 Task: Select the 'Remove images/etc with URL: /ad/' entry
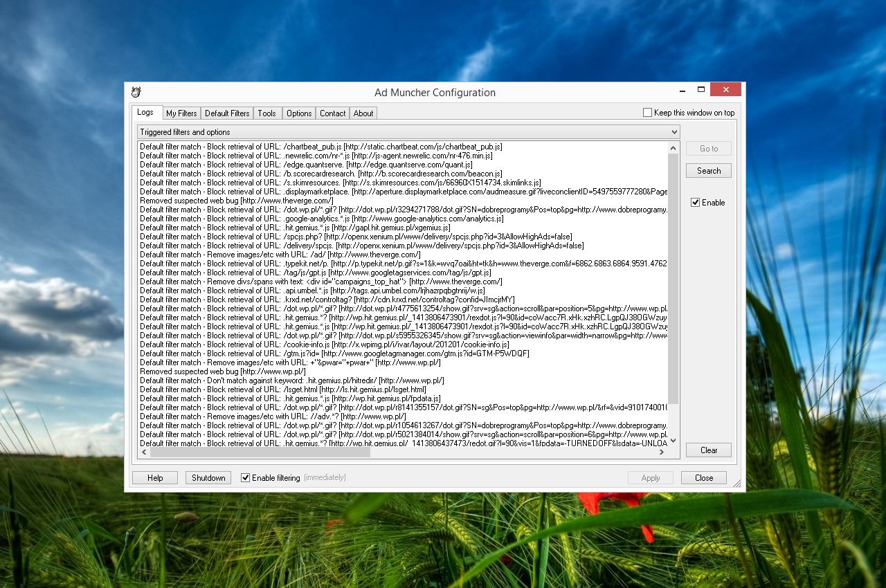coord(280,255)
